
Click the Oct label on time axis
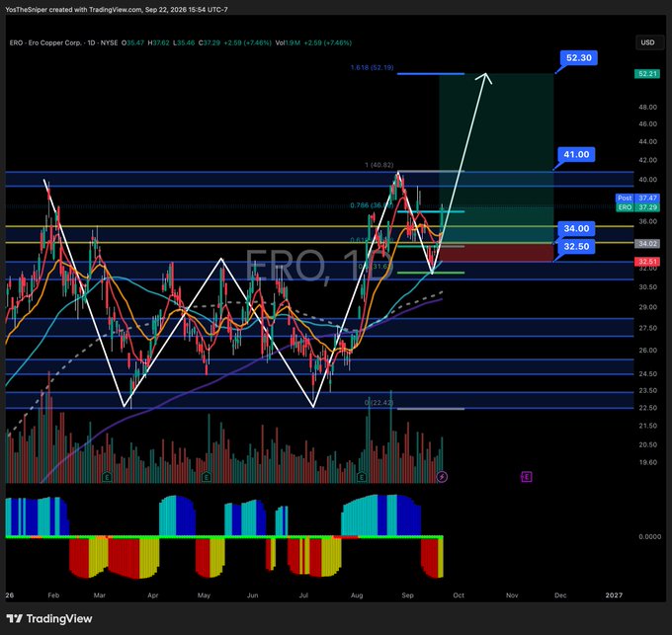459,595
